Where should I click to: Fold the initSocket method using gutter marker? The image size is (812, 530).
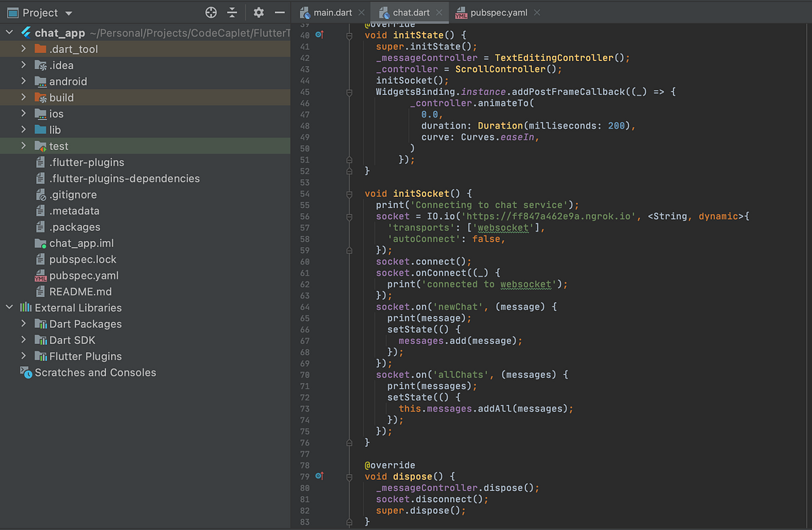click(349, 194)
